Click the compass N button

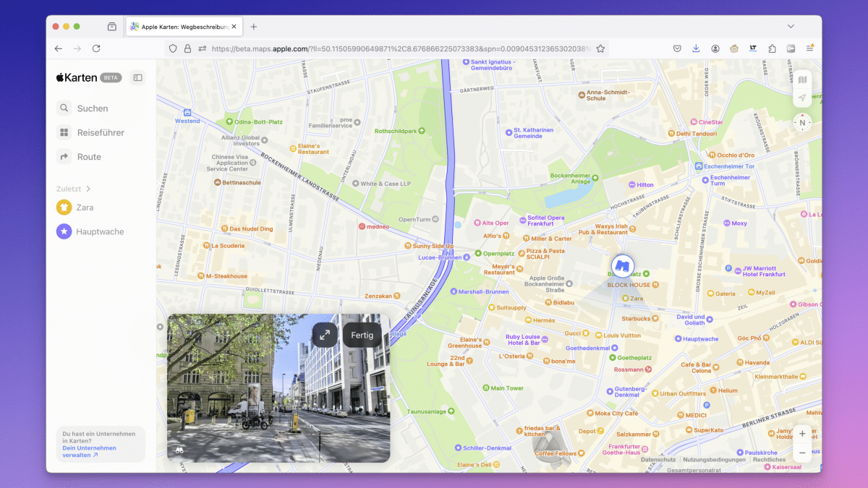pos(802,123)
